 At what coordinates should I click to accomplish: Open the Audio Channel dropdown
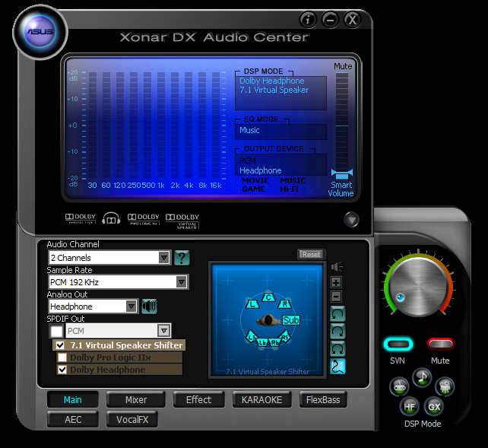pyautogui.click(x=164, y=258)
